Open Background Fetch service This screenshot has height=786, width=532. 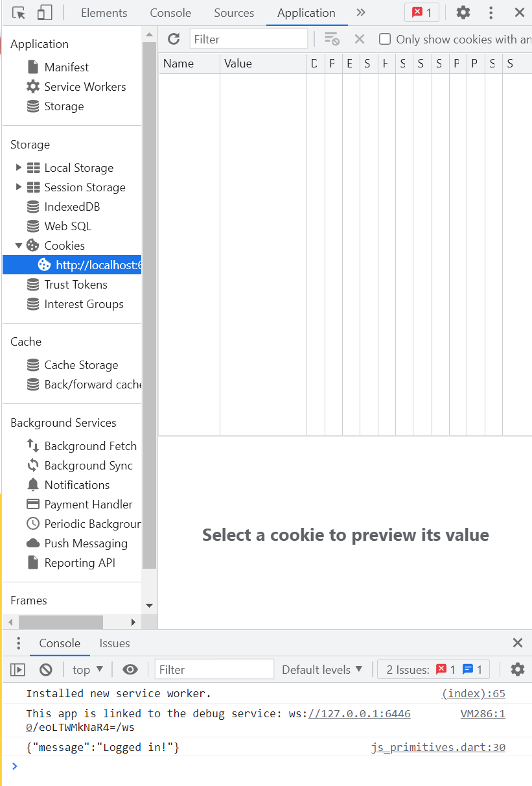[x=82, y=446]
